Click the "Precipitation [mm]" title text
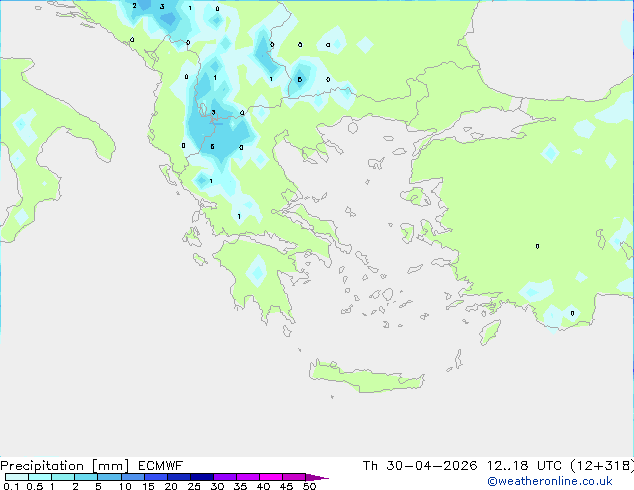 point(64,466)
